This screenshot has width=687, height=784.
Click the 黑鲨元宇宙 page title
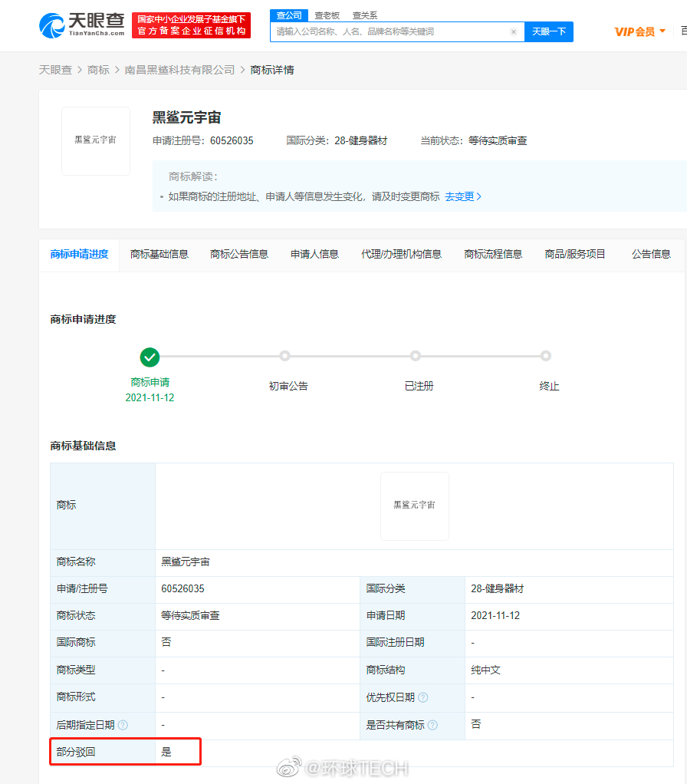coord(186,118)
